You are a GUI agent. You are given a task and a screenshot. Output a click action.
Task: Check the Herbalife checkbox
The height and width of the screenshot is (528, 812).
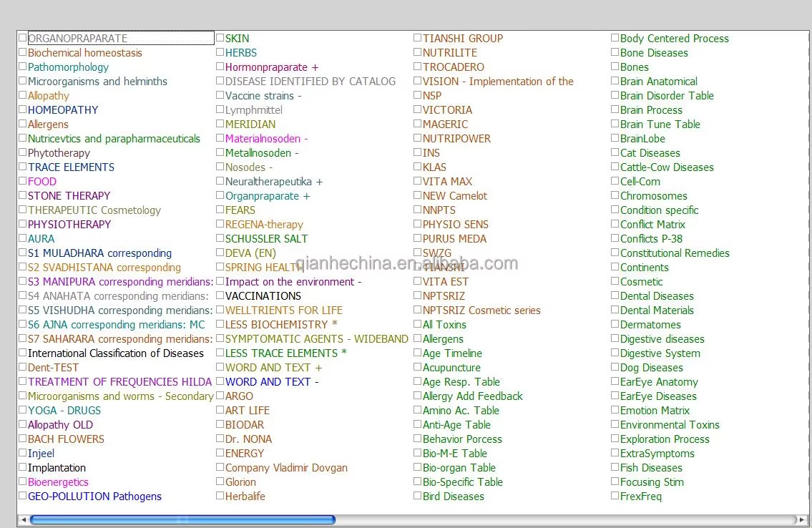[220, 495]
